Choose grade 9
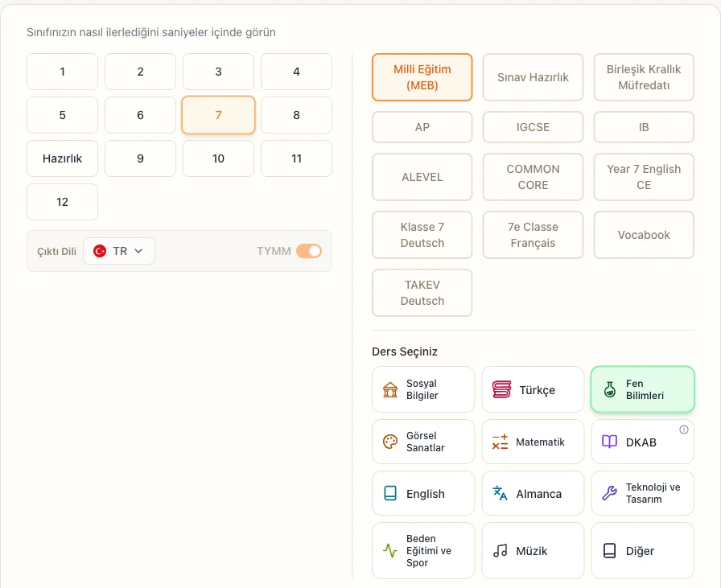 pyautogui.click(x=140, y=158)
